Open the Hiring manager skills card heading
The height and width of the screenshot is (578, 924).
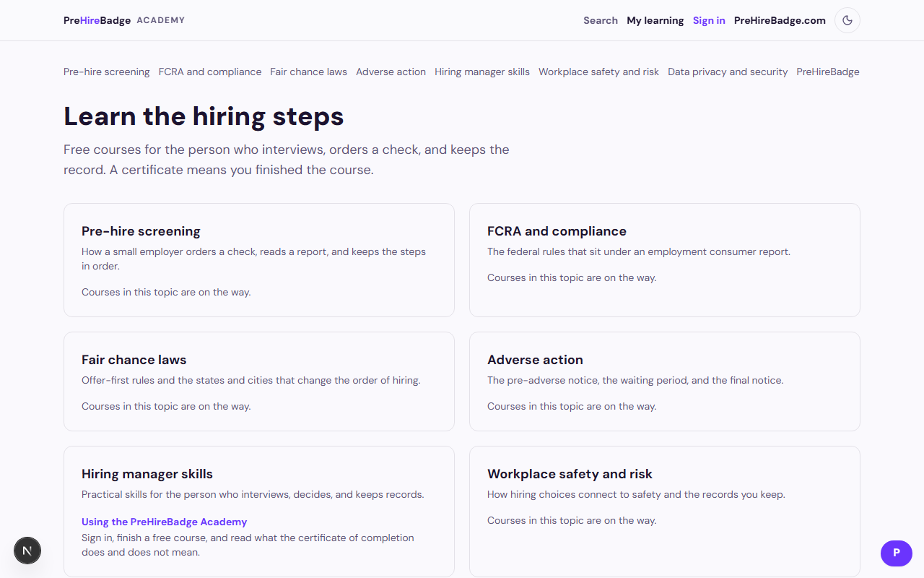click(x=147, y=474)
